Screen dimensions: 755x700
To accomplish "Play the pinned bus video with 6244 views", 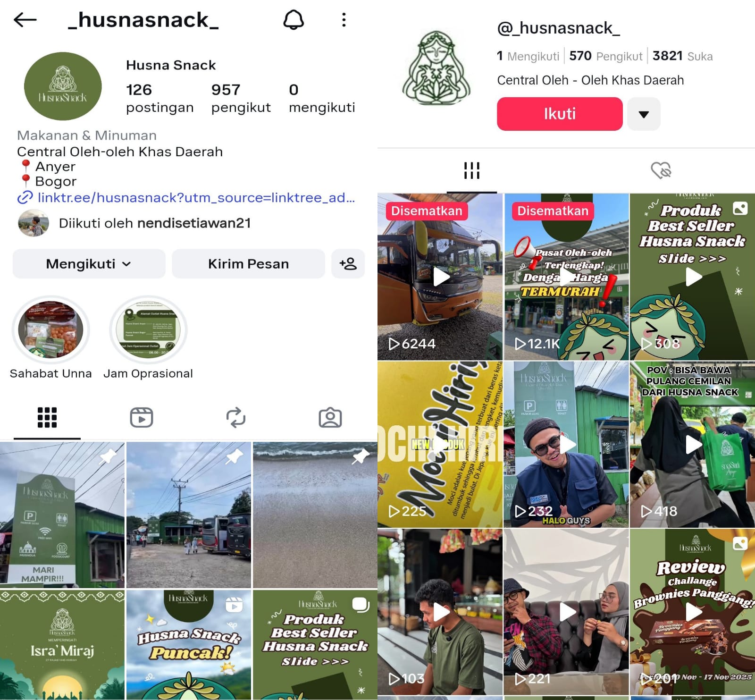I will pyautogui.click(x=440, y=277).
